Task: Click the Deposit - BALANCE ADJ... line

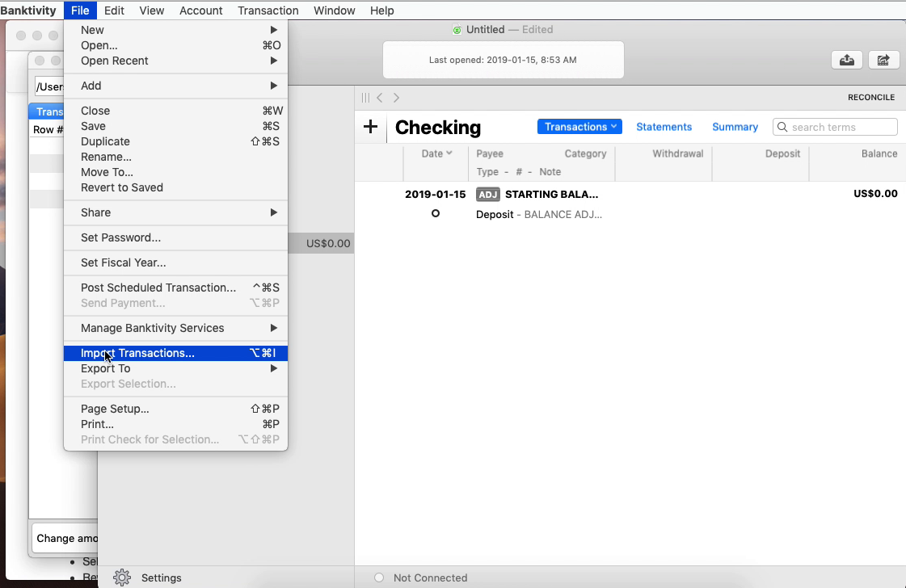Action: point(539,214)
